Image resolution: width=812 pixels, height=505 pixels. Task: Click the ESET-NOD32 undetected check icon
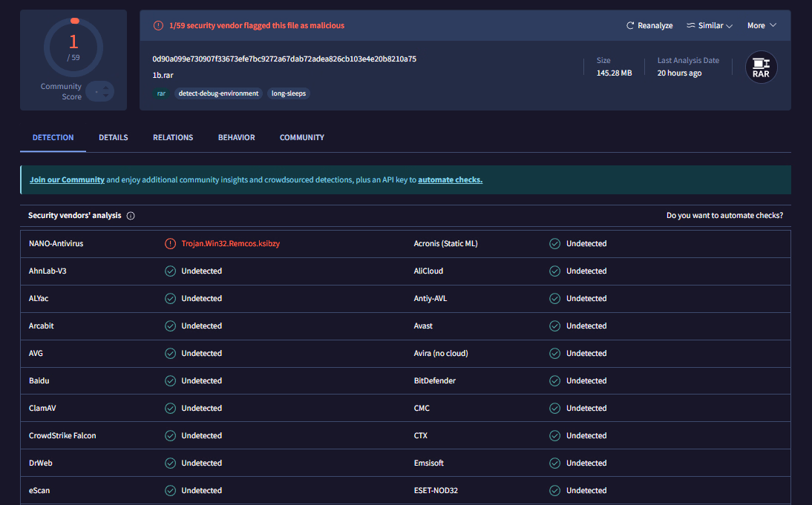click(x=554, y=490)
